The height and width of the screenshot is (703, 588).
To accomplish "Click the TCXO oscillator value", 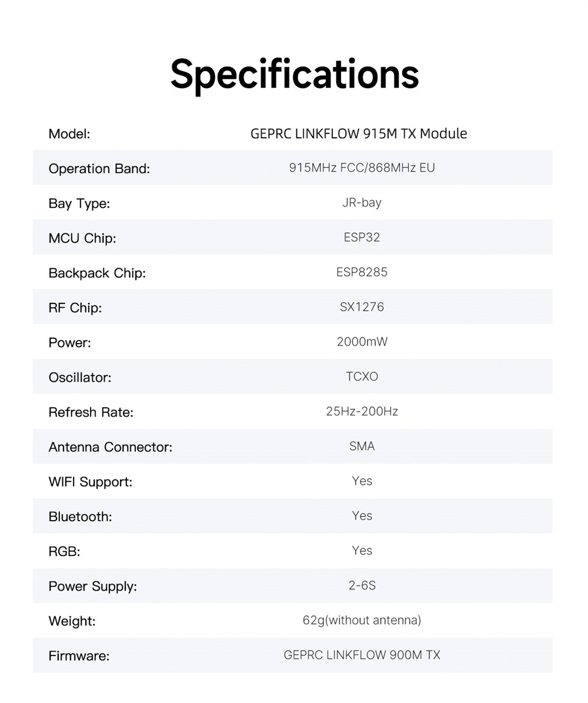I will (x=362, y=377).
